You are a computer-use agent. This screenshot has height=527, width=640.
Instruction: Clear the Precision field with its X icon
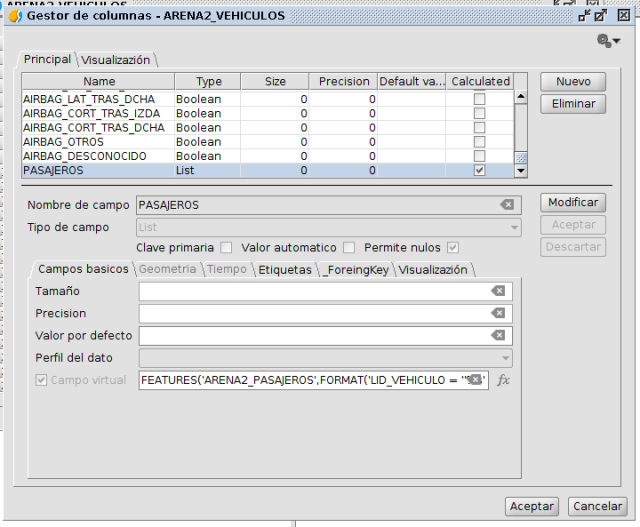tap(498, 313)
